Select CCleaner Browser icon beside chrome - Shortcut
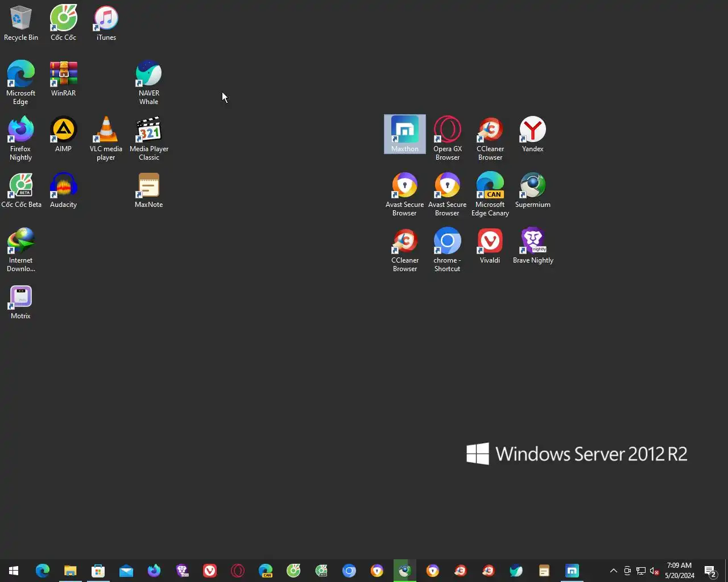This screenshot has height=582, width=728. point(405,250)
